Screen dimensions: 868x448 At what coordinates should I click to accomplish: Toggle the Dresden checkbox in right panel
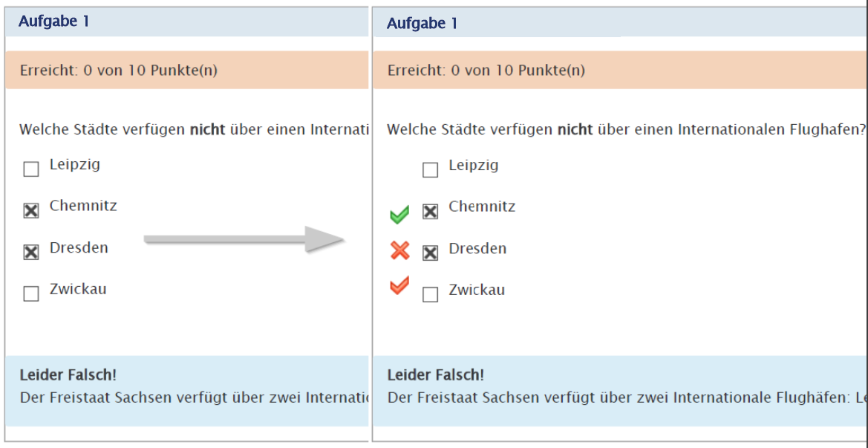point(430,253)
